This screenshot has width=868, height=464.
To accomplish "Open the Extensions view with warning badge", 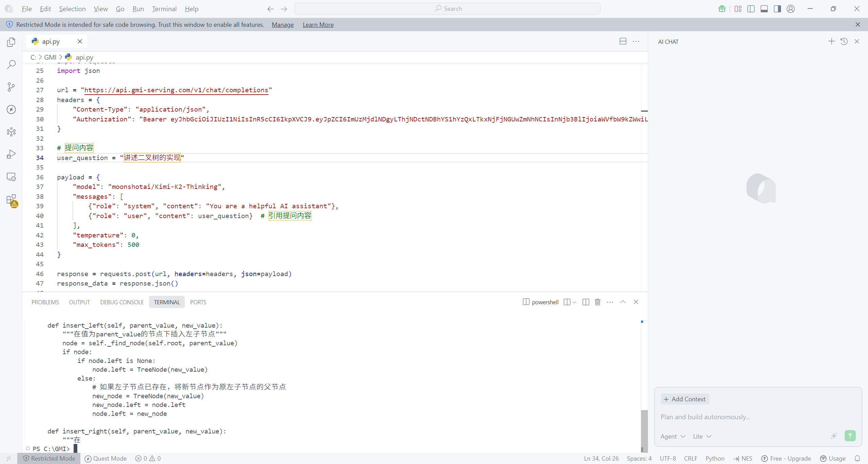I will tap(11, 200).
